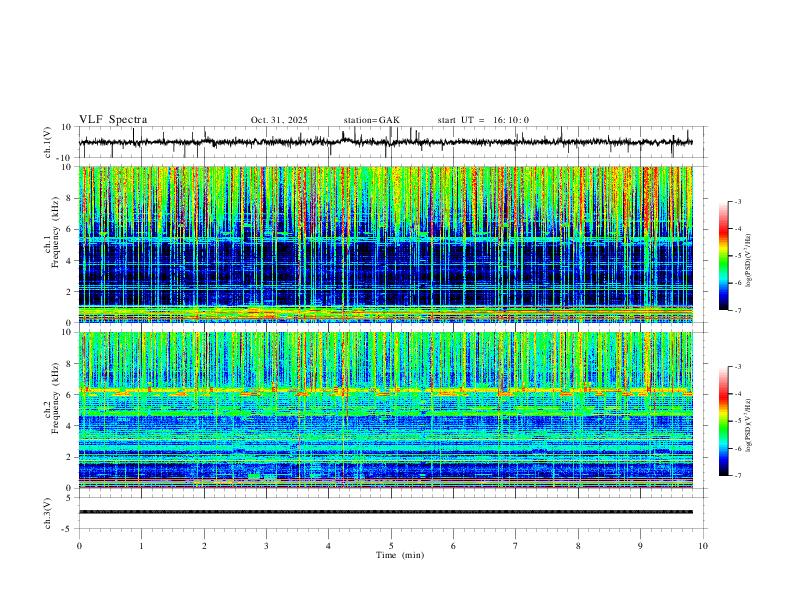Screen dimensions: 792x612
Task: Click the "station=GAK" header label
Action: [371, 120]
